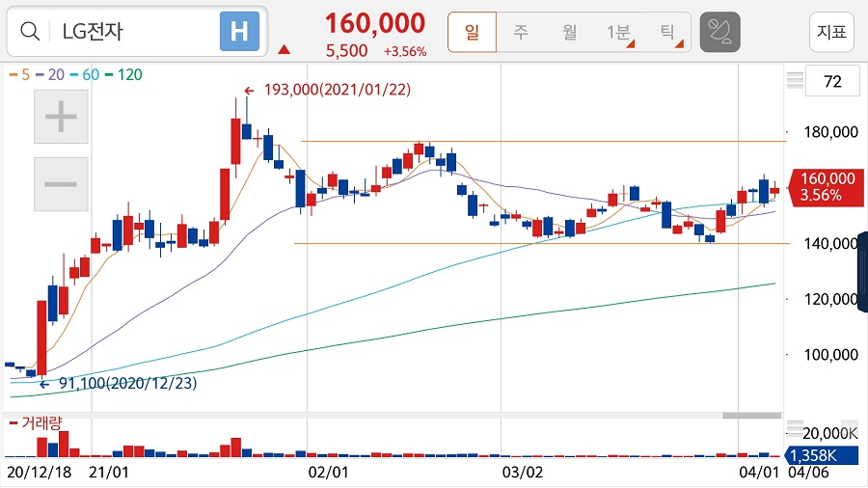The height and width of the screenshot is (488, 868).
Task: Click the large 160,000 price in header
Action: tap(375, 23)
